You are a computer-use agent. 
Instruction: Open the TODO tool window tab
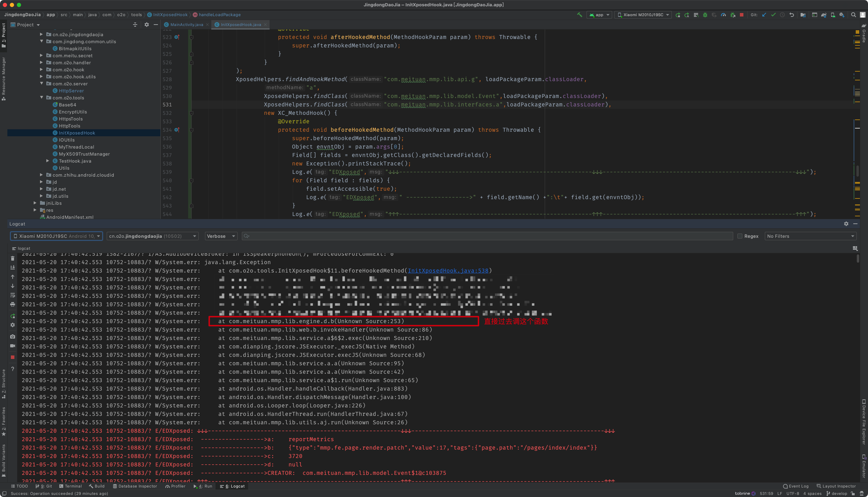19,486
